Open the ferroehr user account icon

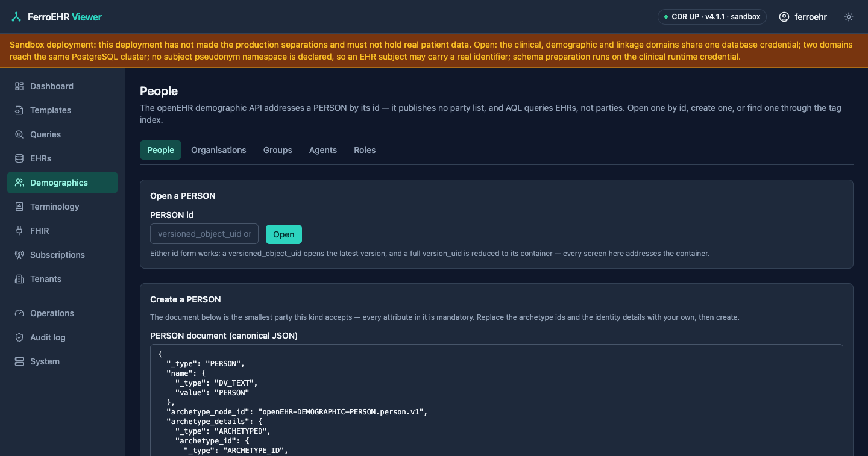(784, 17)
